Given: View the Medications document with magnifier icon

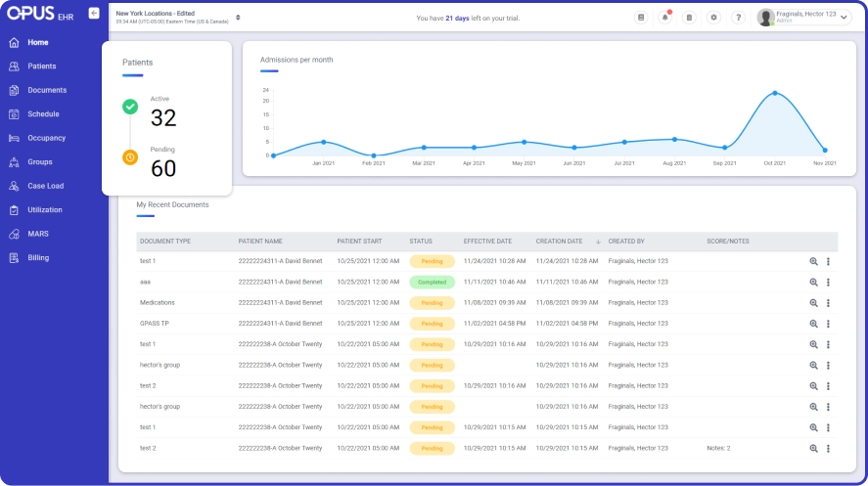Looking at the screenshot, I should 813,303.
